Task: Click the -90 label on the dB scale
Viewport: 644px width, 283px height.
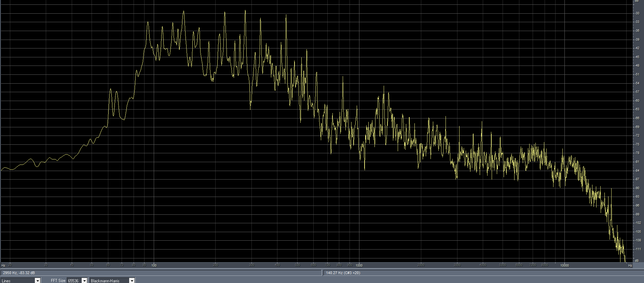Action: [637, 188]
